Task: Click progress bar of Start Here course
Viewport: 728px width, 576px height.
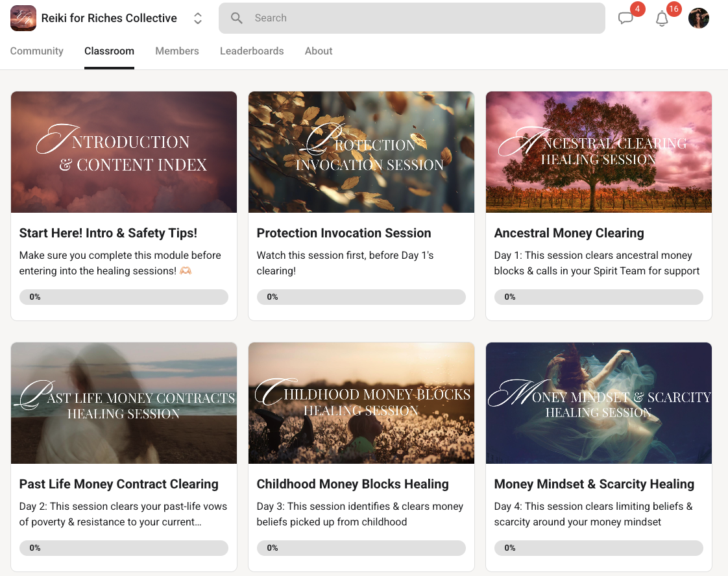Action: click(x=124, y=297)
